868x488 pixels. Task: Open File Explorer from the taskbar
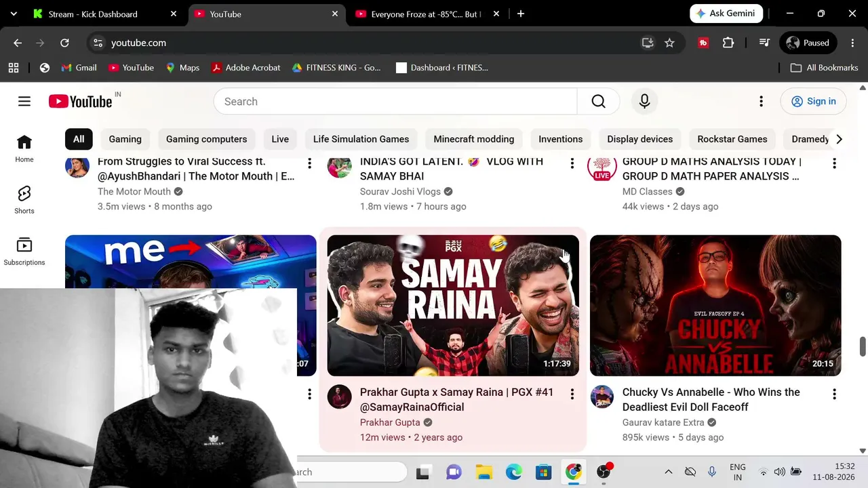484,472
